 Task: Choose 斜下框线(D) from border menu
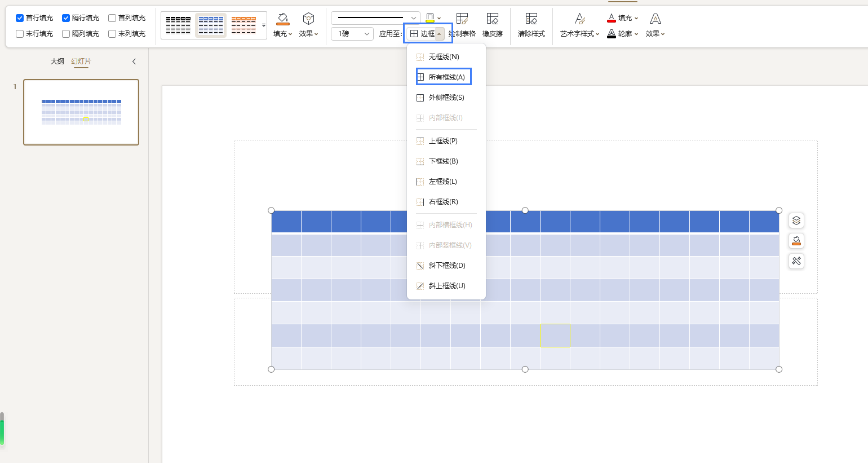(446, 266)
